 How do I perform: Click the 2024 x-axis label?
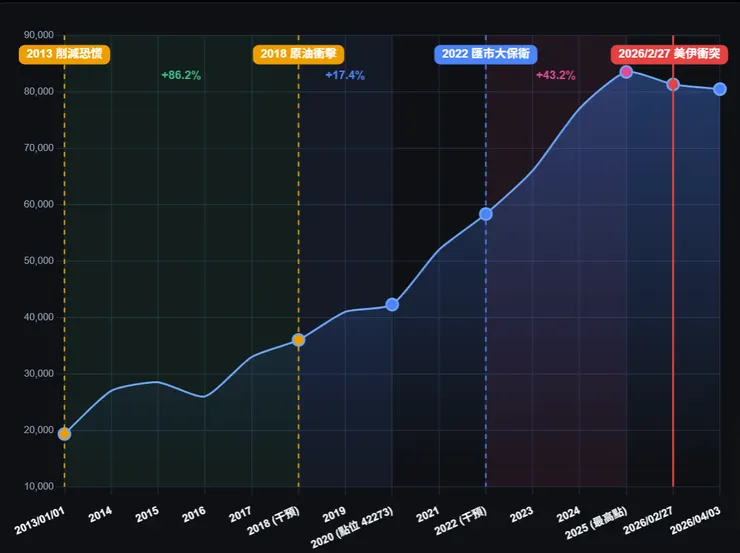coord(568,514)
